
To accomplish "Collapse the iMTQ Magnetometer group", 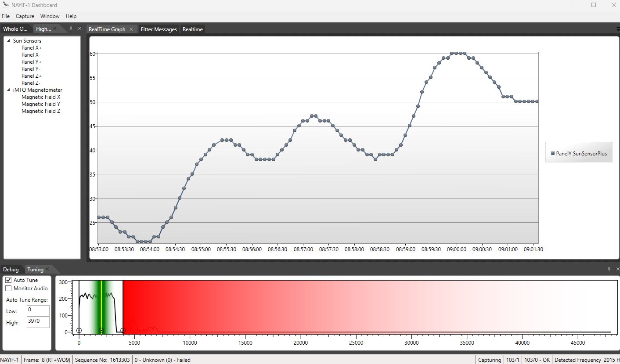I will point(8,90).
